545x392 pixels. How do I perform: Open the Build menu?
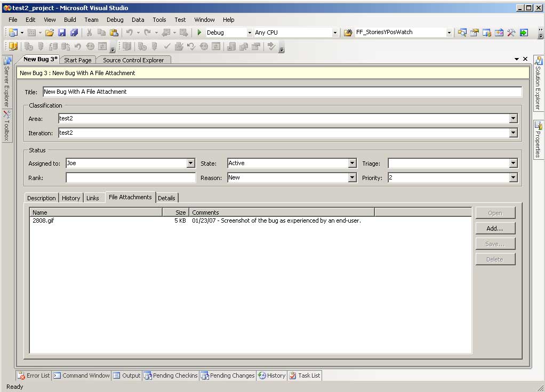tap(70, 20)
